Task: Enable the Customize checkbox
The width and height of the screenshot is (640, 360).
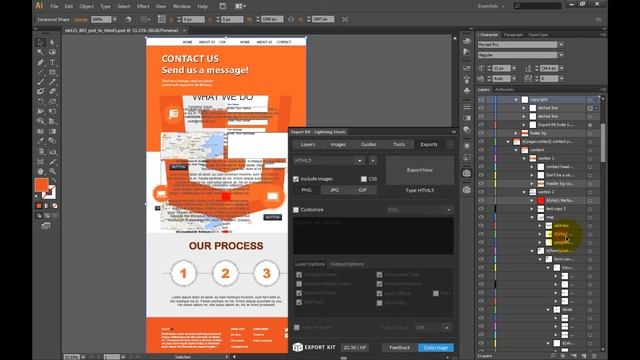Action: 296,210
